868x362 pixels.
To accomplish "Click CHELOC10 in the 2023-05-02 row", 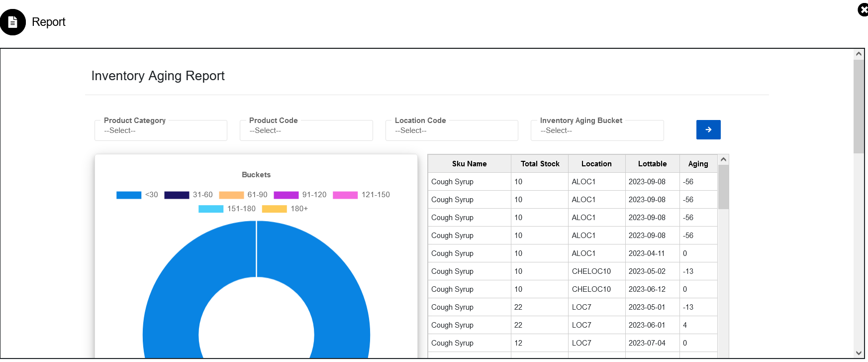I will 596,271.
